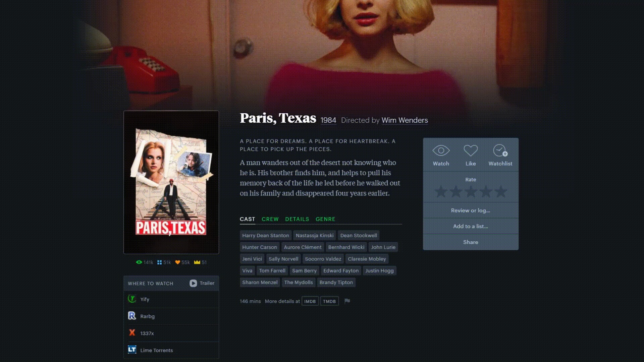The width and height of the screenshot is (644, 362).
Task: Click the Watch eye icon
Action: click(x=441, y=151)
